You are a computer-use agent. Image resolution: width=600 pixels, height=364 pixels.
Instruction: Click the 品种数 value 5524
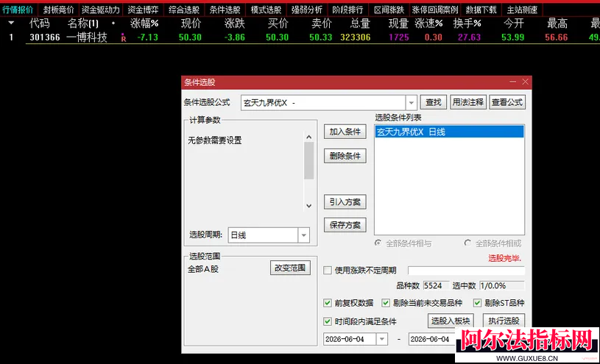pyautogui.click(x=436, y=285)
